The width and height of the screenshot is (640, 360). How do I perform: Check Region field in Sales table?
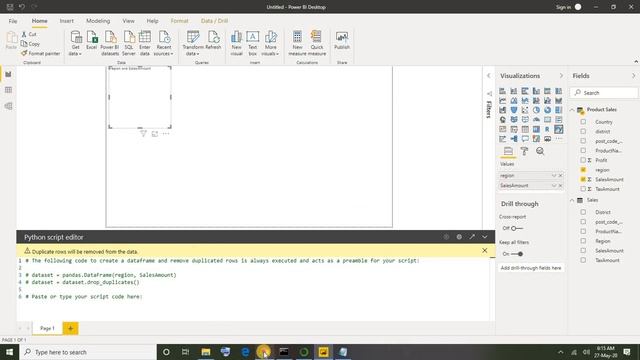point(583,241)
